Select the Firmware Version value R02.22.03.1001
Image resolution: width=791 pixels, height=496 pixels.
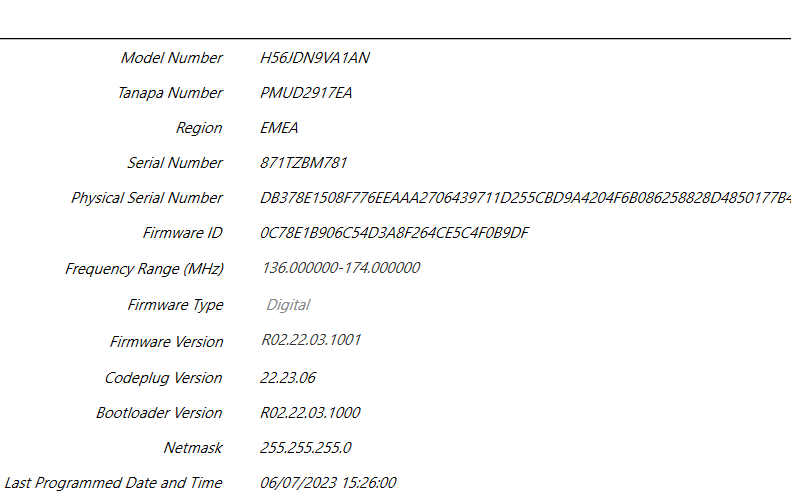click(311, 341)
